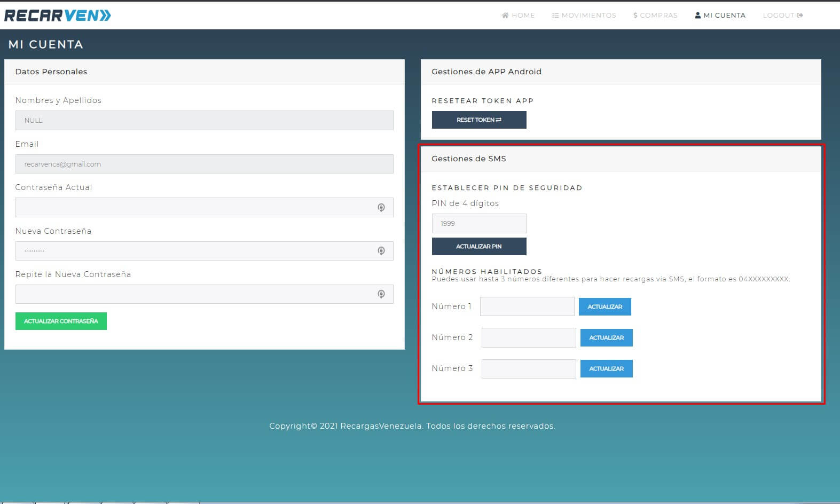Focus the Nombres y Apellidos field
This screenshot has height=504, width=840.
click(x=204, y=121)
